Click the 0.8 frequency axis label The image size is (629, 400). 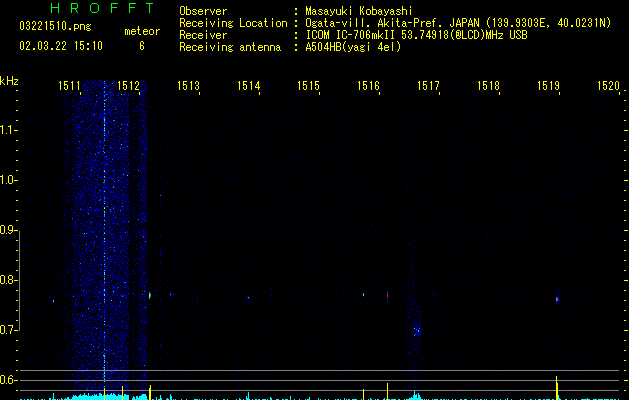pyautogui.click(x=7, y=280)
